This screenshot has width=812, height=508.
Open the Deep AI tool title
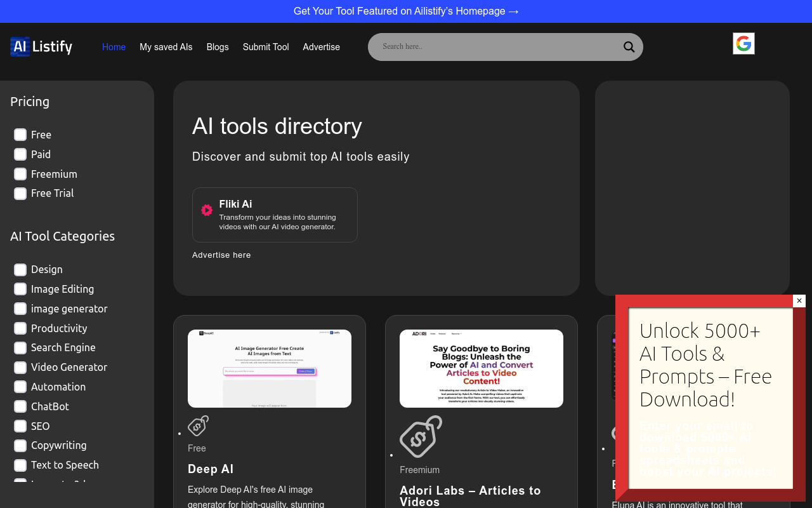coord(211,469)
